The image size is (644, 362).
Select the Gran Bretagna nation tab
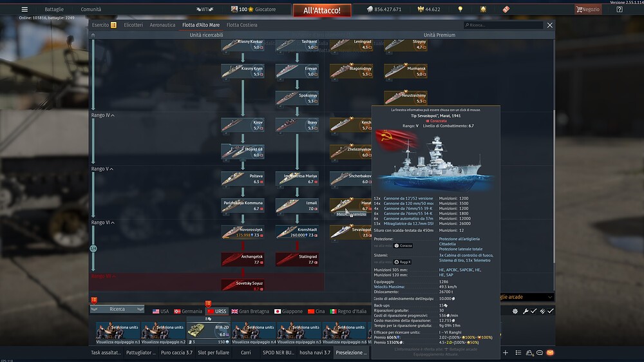(x=250, y=311)
